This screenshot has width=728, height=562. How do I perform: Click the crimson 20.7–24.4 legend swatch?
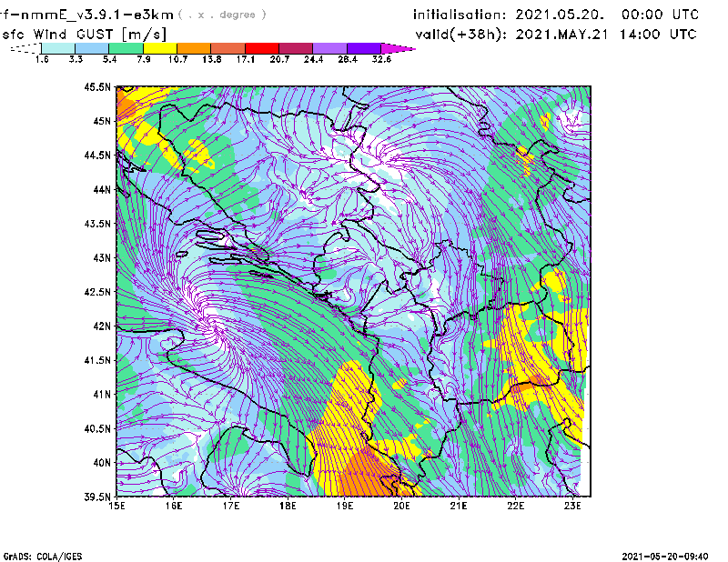click(x=296, y=48)
